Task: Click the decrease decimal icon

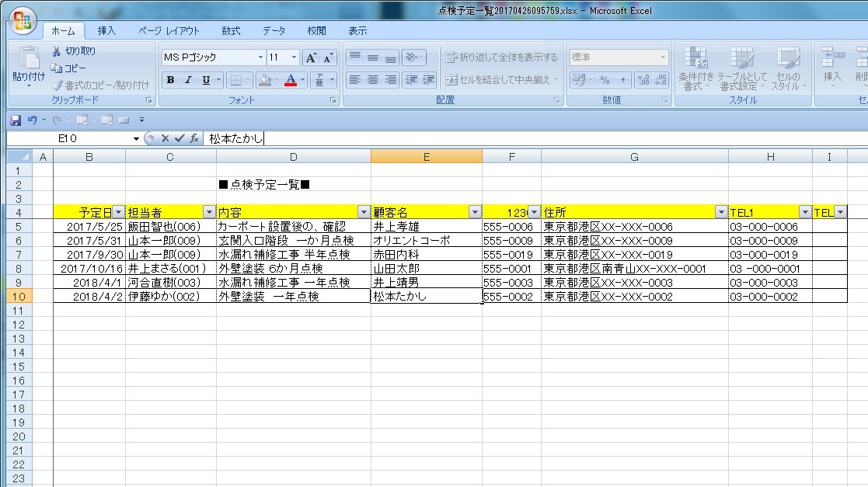Action: coord(661,80)
